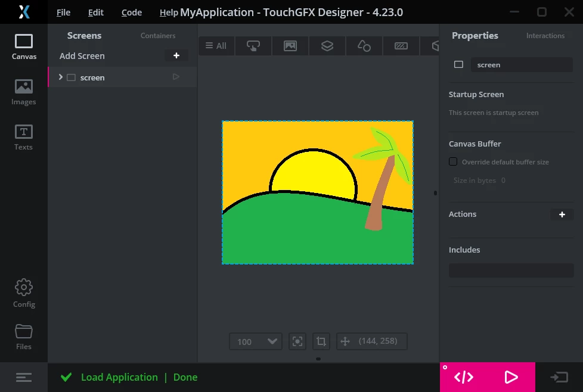Show the All widgets list
Screen dimensions: 583x392
point(216,46)
